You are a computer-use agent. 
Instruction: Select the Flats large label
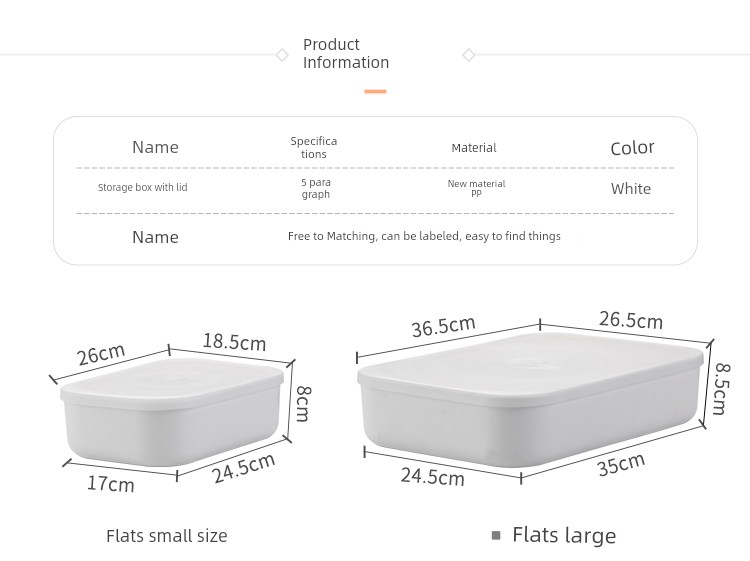click(x=564, y=535)
